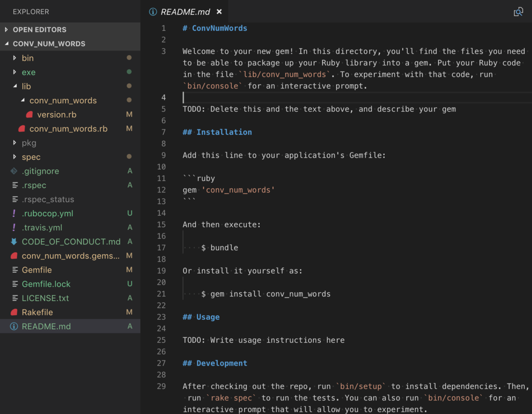Click the git icon beside .gitignore
The image size is (532, 414).
click(x=14, y=171)
